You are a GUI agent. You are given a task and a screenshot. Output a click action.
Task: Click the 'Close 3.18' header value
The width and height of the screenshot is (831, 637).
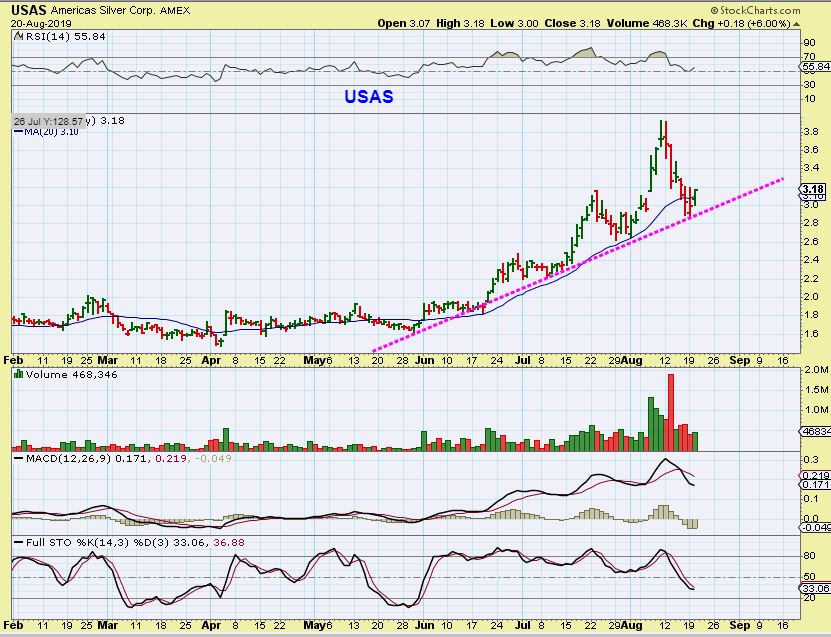pos(572,23)
